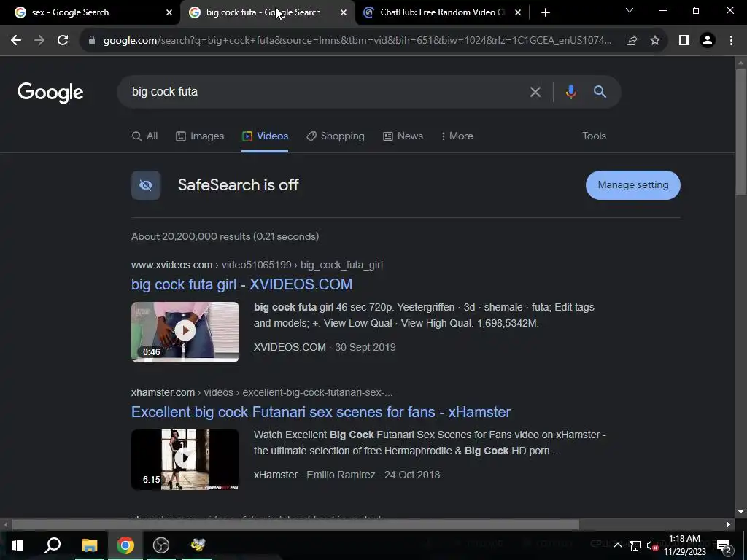Switch to the Shopping tab

(336, 136)
